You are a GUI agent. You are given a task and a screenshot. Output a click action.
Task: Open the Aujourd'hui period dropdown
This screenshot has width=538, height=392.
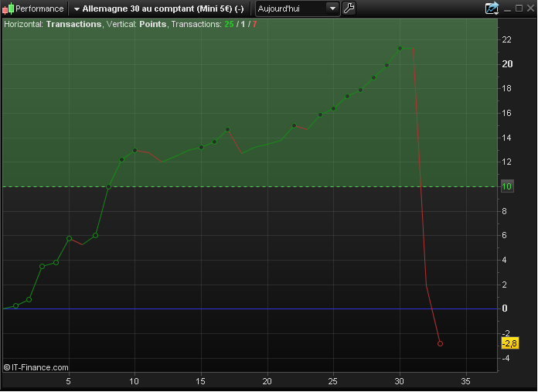(x=298, y=9)
